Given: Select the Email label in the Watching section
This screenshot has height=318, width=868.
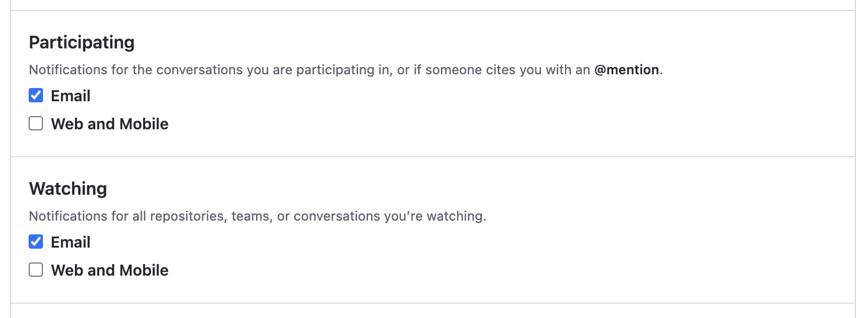Looking at the screenshot, I should tap(70, 242).
